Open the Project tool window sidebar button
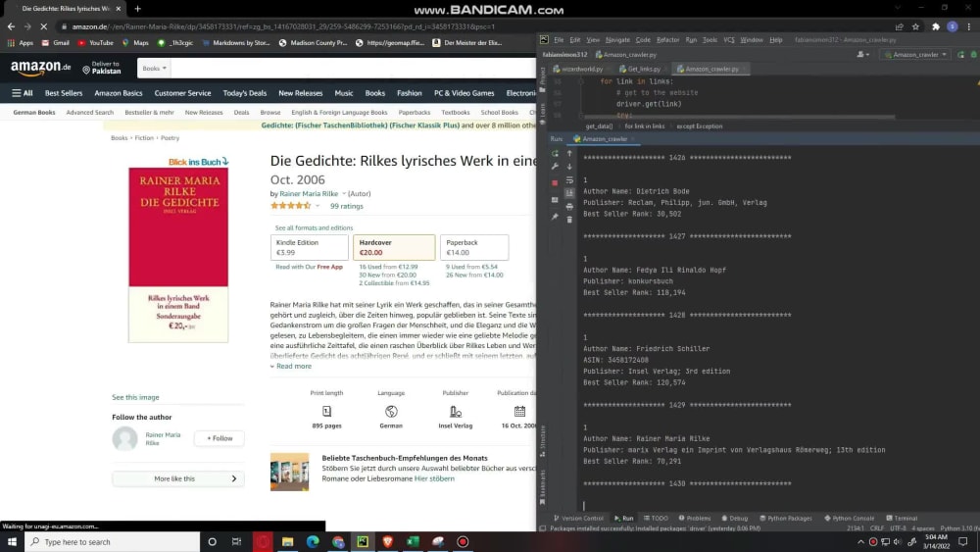The width and height of the screenshot is (980, 552). click(543, 80)
